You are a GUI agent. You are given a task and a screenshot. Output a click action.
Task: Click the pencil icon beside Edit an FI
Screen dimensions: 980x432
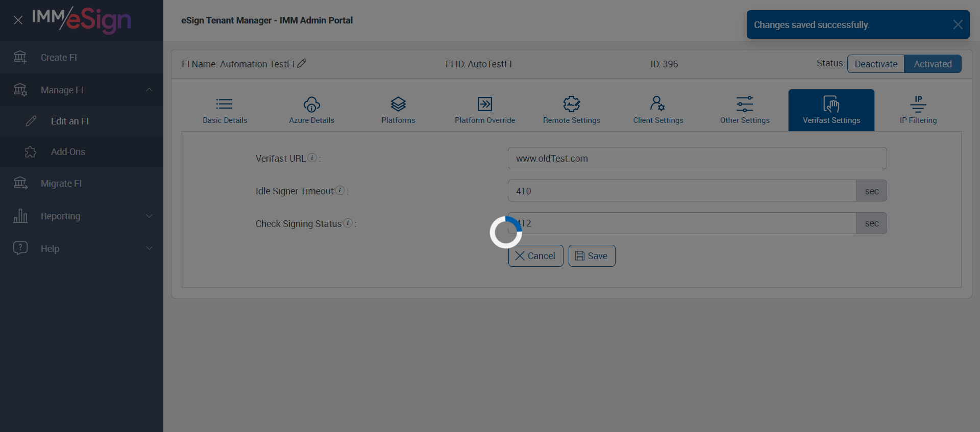point(31,121)
